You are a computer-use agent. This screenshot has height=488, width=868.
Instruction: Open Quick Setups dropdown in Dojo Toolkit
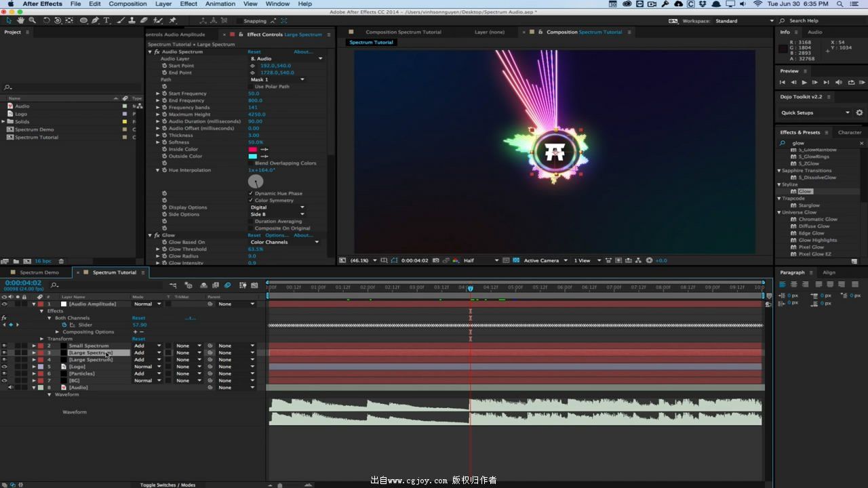[816, 113]
